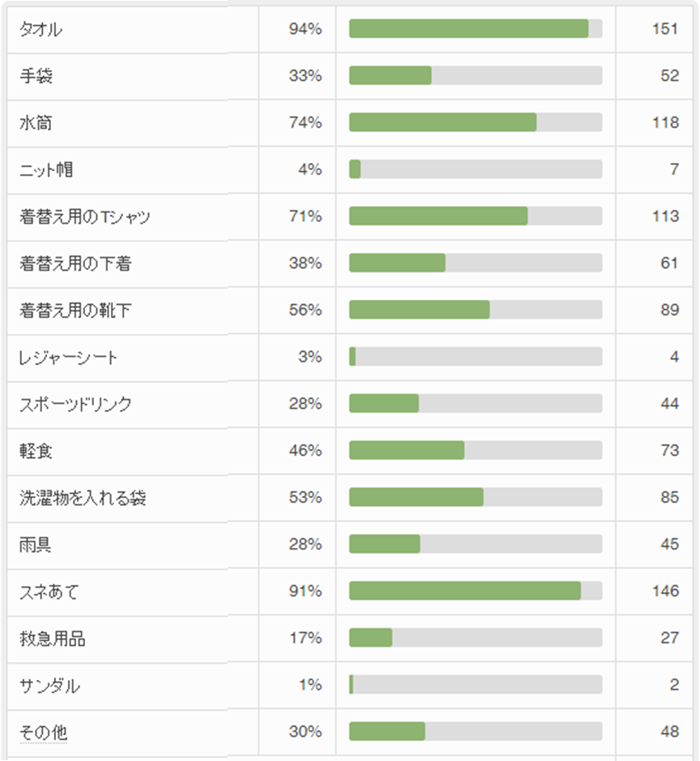Click the スネあて progress bar
The height and width of the screenshot is (761, 700).
(x=476, y=592)
